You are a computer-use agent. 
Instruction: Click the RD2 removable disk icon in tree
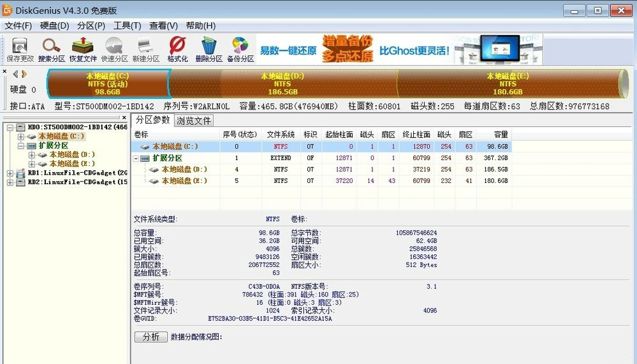click(20, 182)
